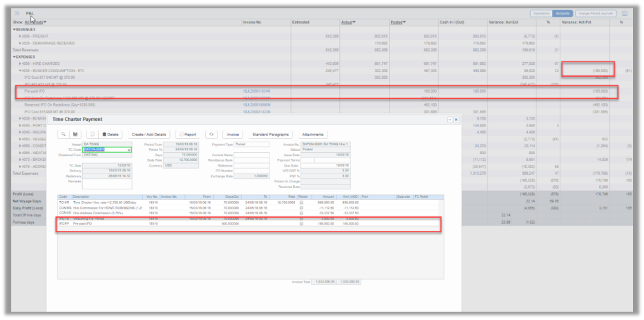The image size is (644, 320).
Task: Click the Remarks input field
Action: tap(104, 182)
